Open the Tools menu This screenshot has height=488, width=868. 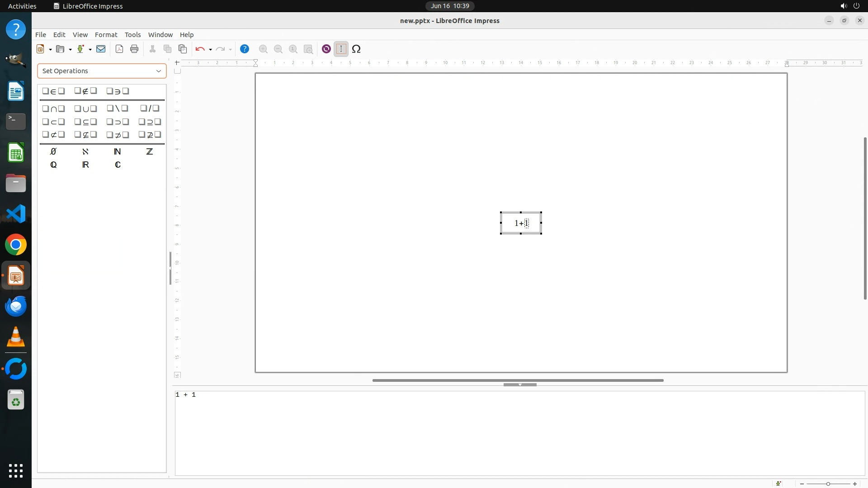(132, 35)
